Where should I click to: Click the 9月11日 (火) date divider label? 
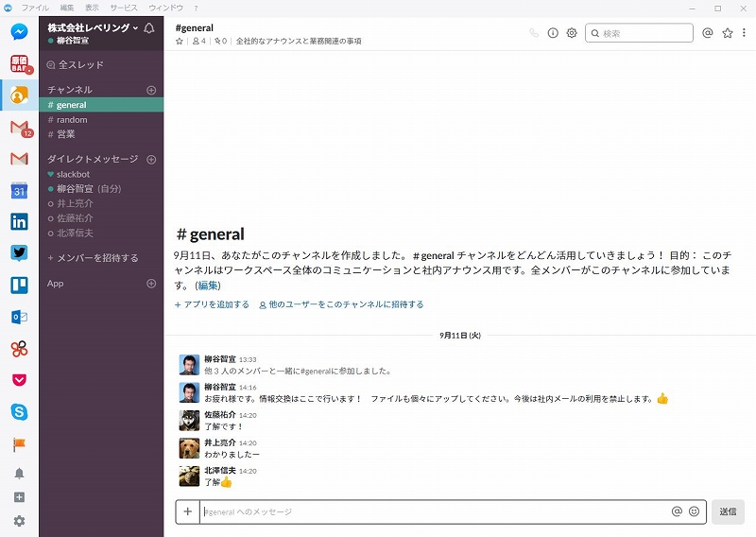pos(460,336)
